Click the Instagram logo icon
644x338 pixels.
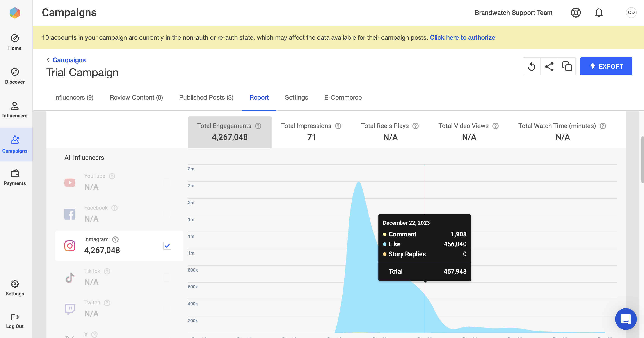(x=70, y=246)
